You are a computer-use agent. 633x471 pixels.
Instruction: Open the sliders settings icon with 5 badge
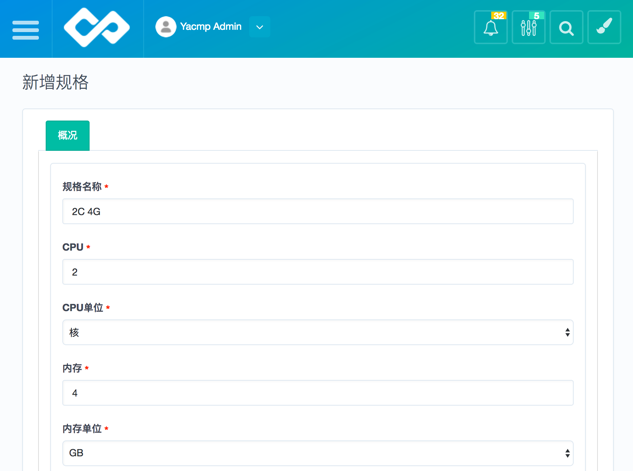coord(528,27)
